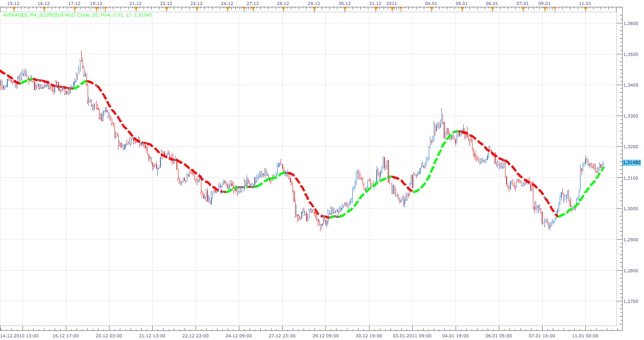Click the 29.12 date label at top
Screen dimensions: 644x340
[314, 3]
